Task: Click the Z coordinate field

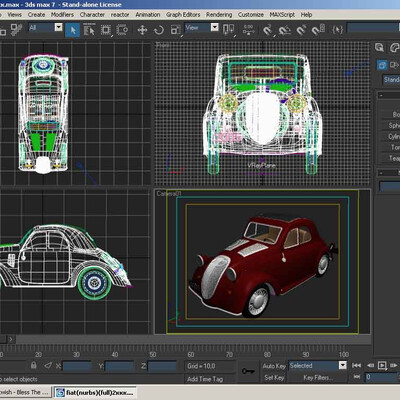Action: tap(162, 366)
